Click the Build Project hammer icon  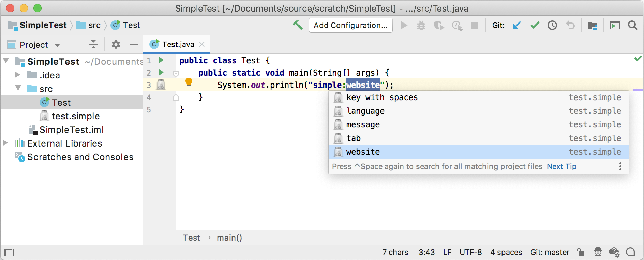tap(297, 25)
